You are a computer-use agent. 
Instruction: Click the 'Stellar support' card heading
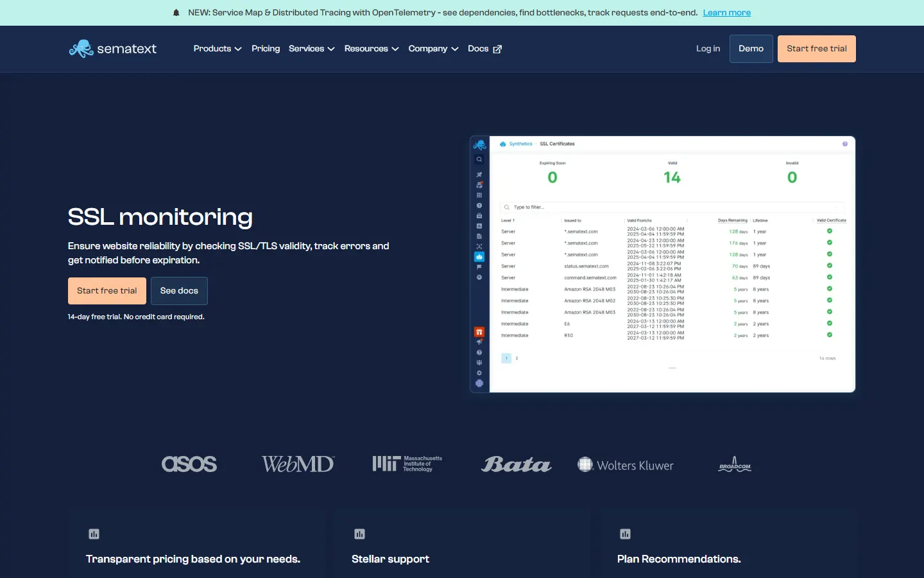pos(390,559)
